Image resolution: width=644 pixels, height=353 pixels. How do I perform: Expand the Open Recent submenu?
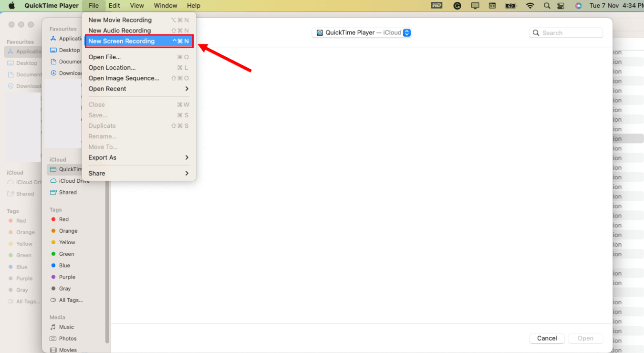click(x=139, y=89)
